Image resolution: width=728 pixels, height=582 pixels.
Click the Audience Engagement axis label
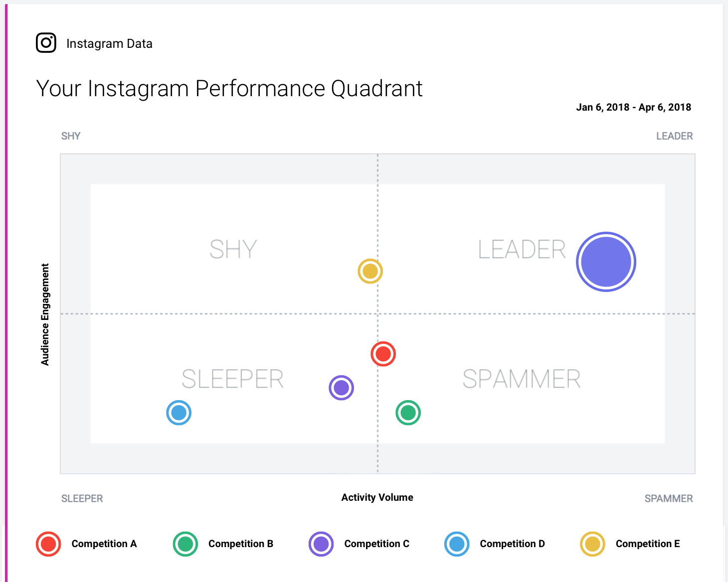pos(45,314)
